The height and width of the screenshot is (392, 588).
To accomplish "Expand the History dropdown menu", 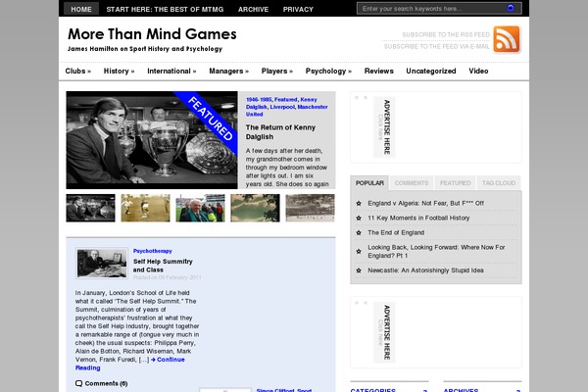I will [119, 71].
